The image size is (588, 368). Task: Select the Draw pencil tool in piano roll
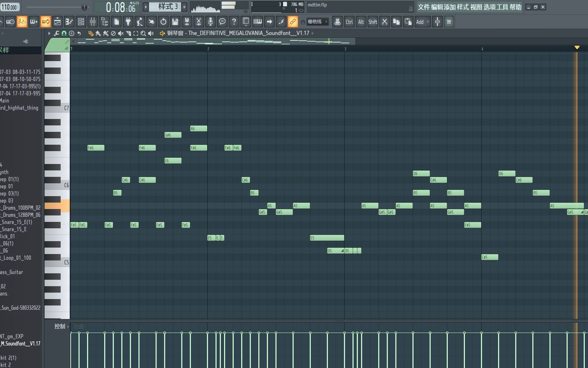tap(91, 33)
